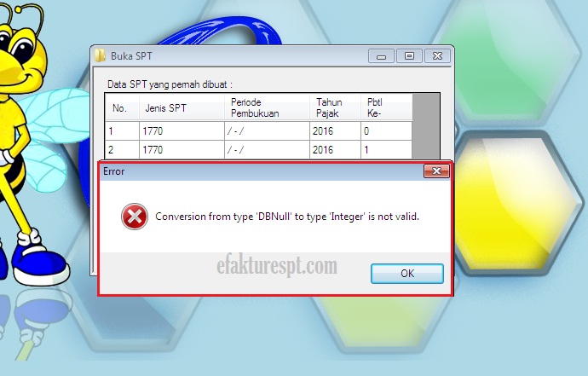Click the Buka SPT folder icon
This screenshot has width=588, height=376.
pyautogui.click(x=100, y=56)
